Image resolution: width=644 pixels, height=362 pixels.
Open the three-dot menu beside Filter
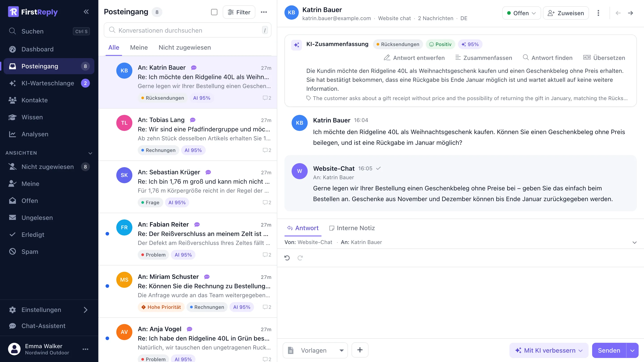click(x=264, y=12)
